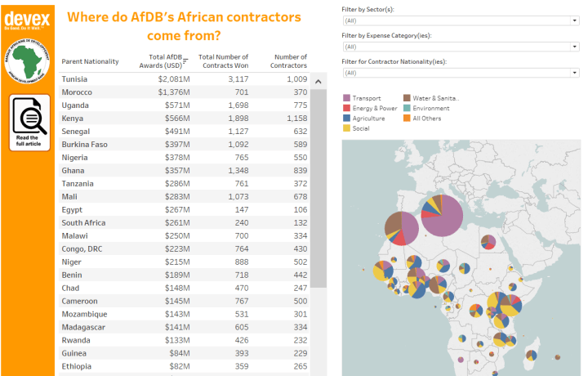Select the Senegal row label

point(75,132)
